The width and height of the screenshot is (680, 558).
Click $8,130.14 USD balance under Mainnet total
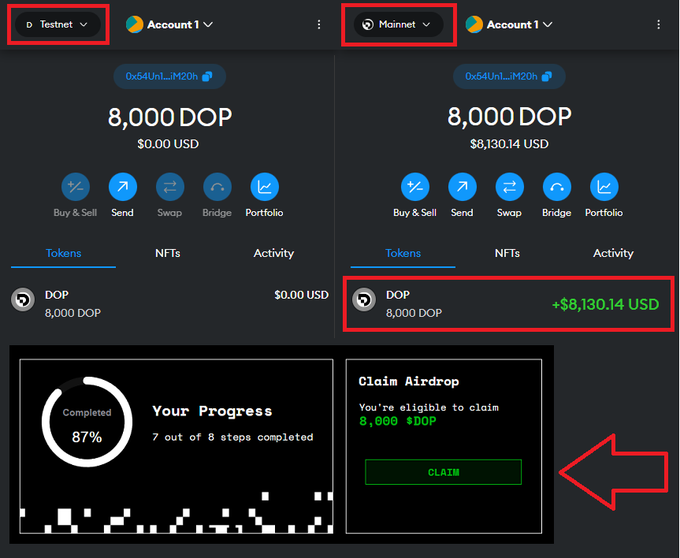pyautogui.click(x=509, y=144)
